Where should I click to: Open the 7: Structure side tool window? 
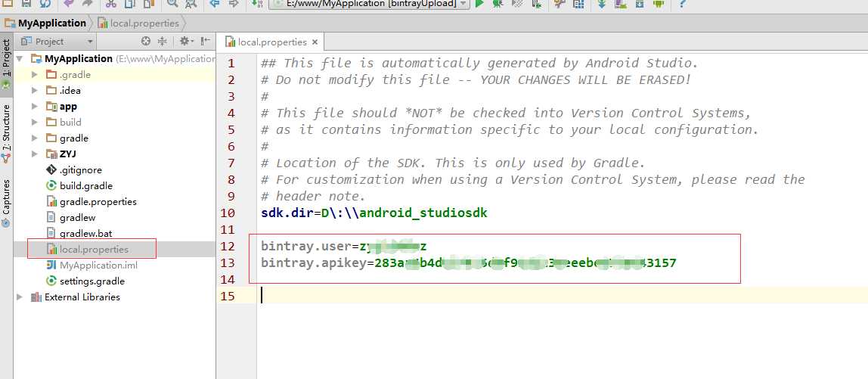[x=6, y=132]
